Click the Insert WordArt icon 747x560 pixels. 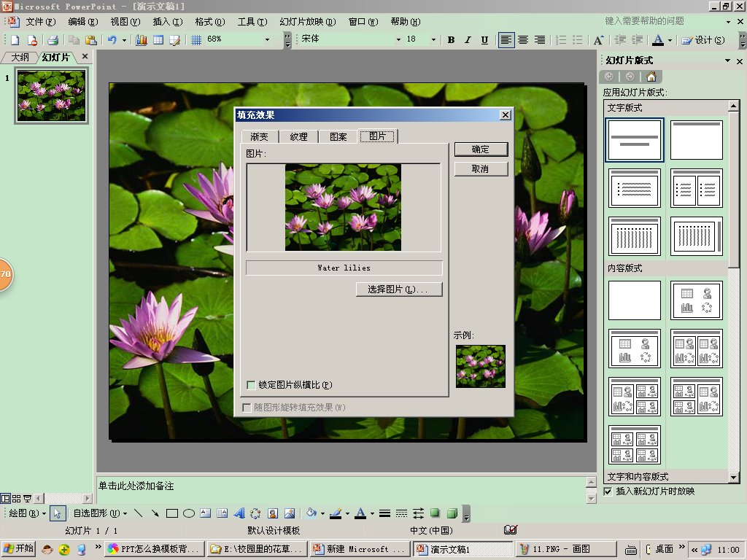pyautogui.click(x=239, y=513)
